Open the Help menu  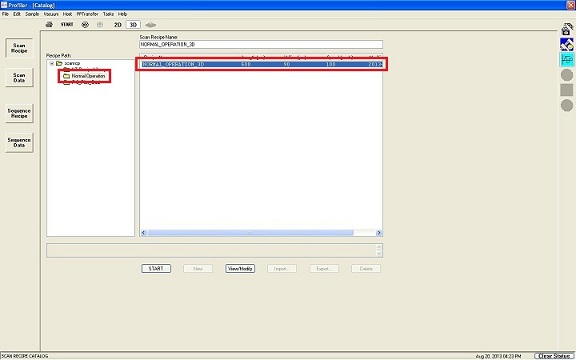click(x=122, y=14)
